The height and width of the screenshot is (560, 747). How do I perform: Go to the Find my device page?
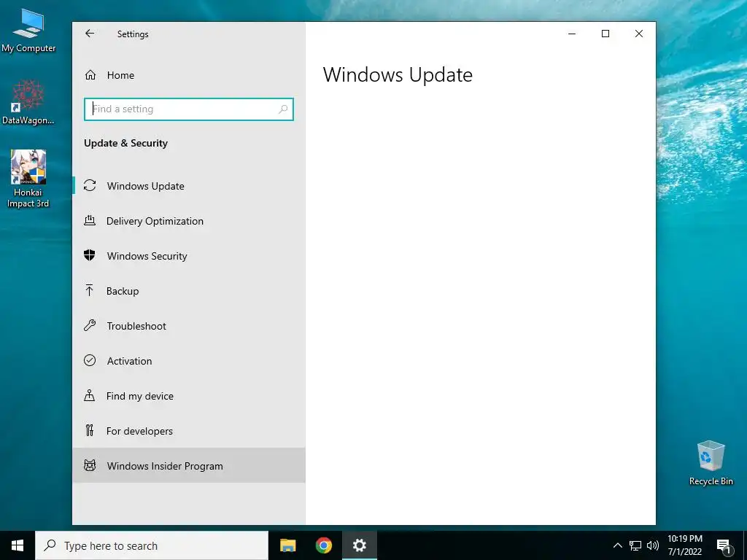(x=189, y=396)
